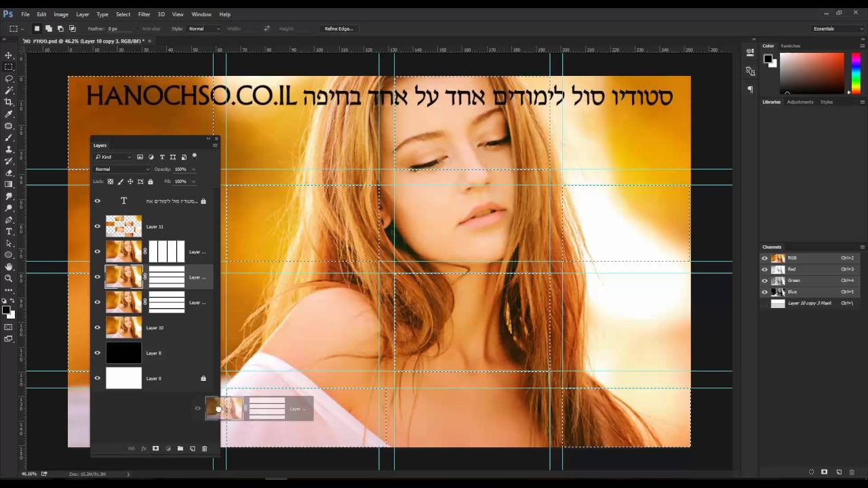Click the Add to selection mode button

point(48,29)
